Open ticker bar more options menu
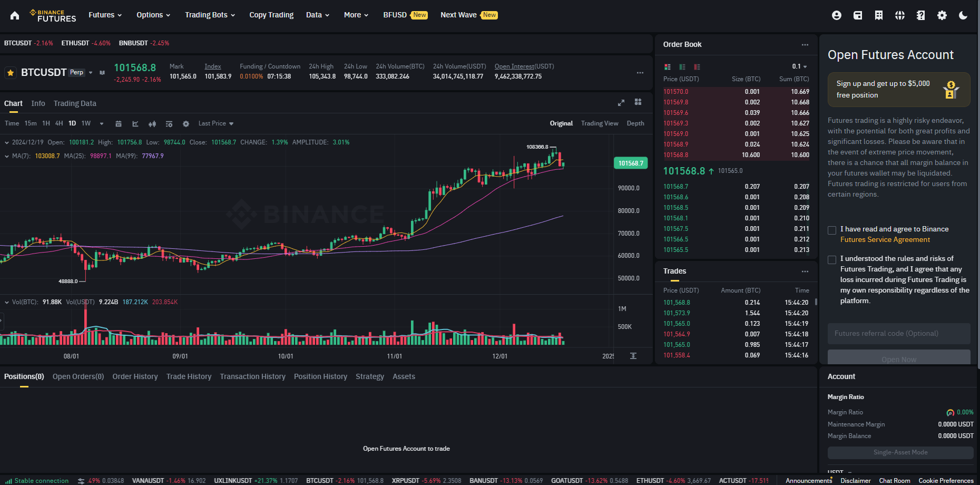980x485 pixels. pos(640,73)
